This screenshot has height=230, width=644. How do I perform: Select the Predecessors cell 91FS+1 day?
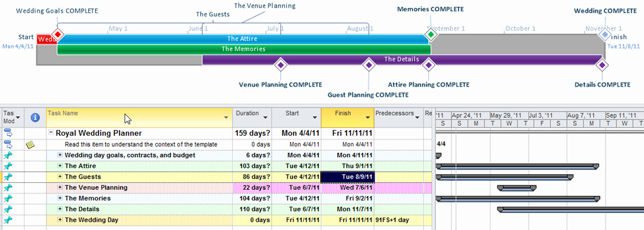[x=399, y=220]
